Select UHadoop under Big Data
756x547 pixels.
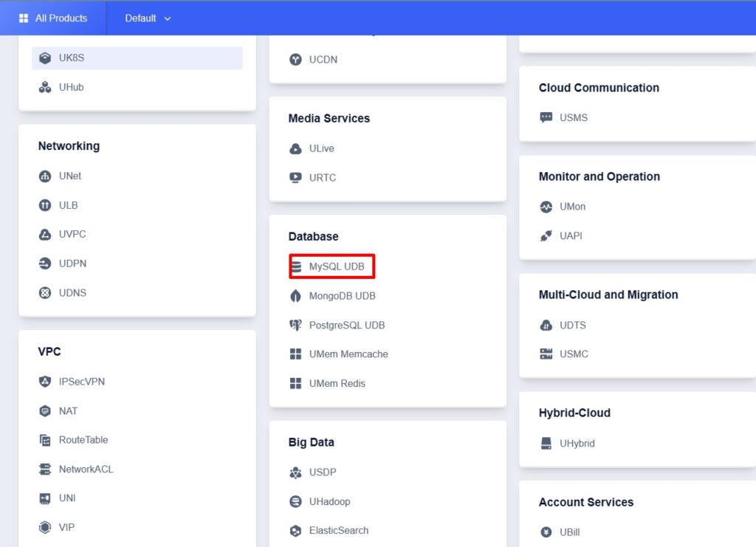tap(329, 501)
